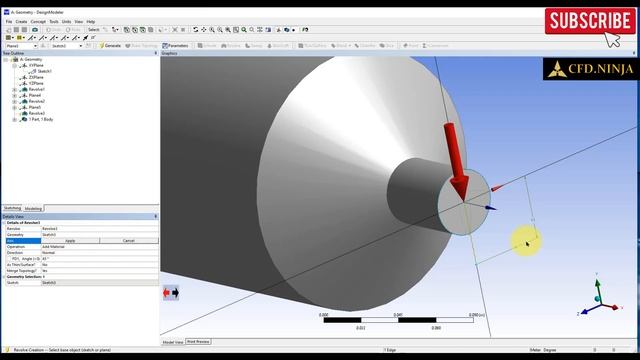Screen dimensions: 640x360
Task: Click the Zoom tool next to Pan
Action: 212,30
